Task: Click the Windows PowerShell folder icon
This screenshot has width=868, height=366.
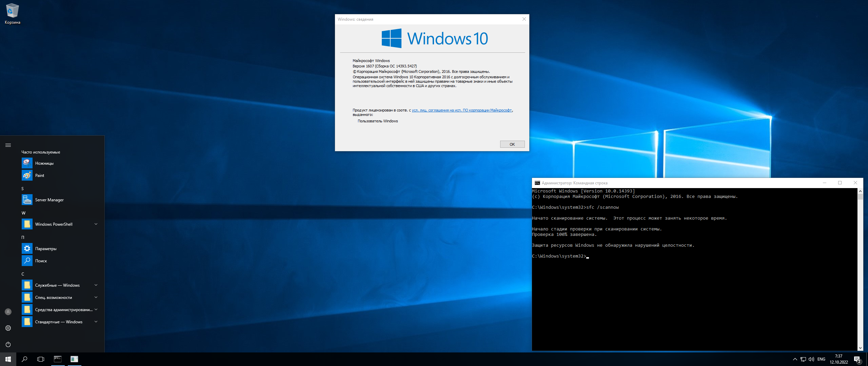Action: 27,224
